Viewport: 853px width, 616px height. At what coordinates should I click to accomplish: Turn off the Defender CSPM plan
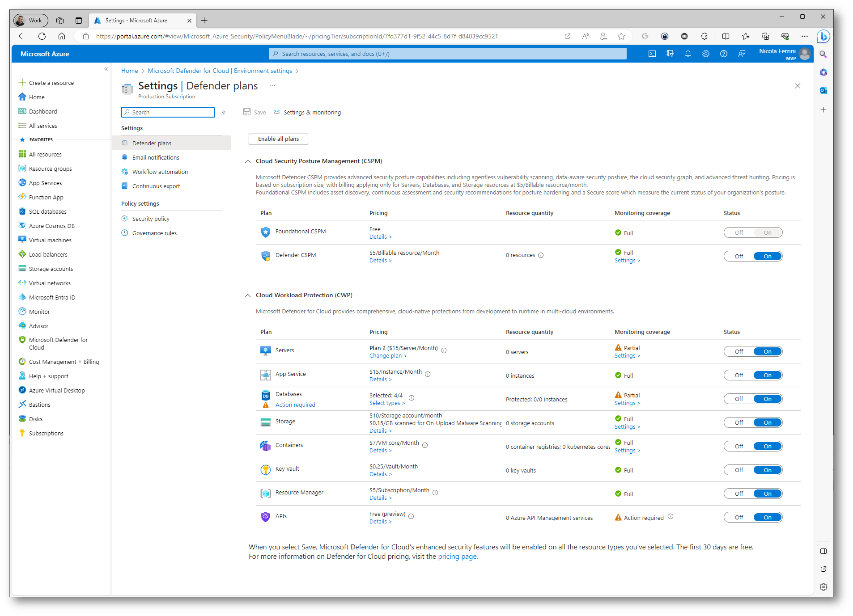click(739, 256)
